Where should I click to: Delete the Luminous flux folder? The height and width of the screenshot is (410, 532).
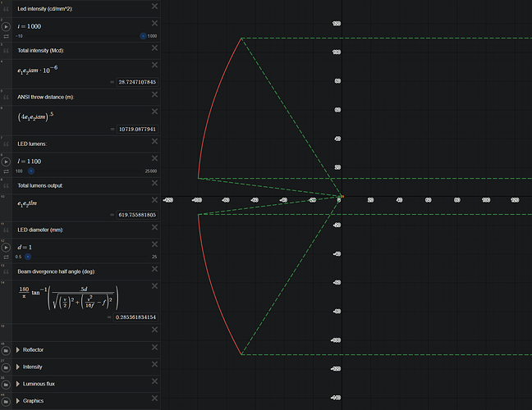click(x=154, y=381)
